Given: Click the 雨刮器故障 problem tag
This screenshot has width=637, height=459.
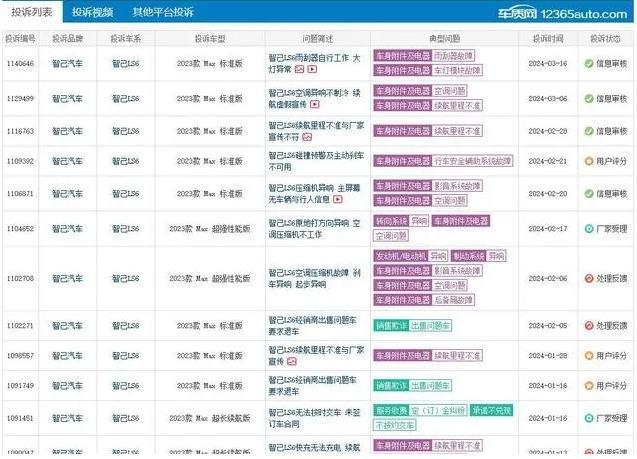Looking at the screenshot, I should click(x=453, y=56).
